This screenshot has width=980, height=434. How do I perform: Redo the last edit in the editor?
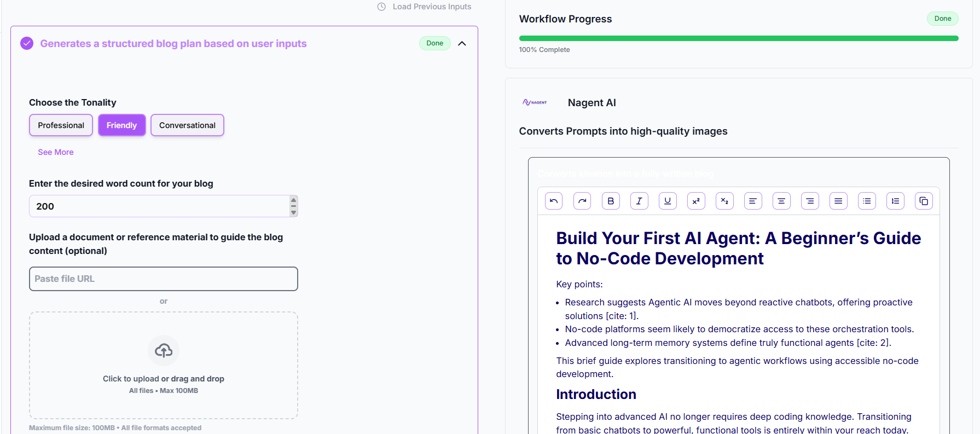(x=582, y=201)
